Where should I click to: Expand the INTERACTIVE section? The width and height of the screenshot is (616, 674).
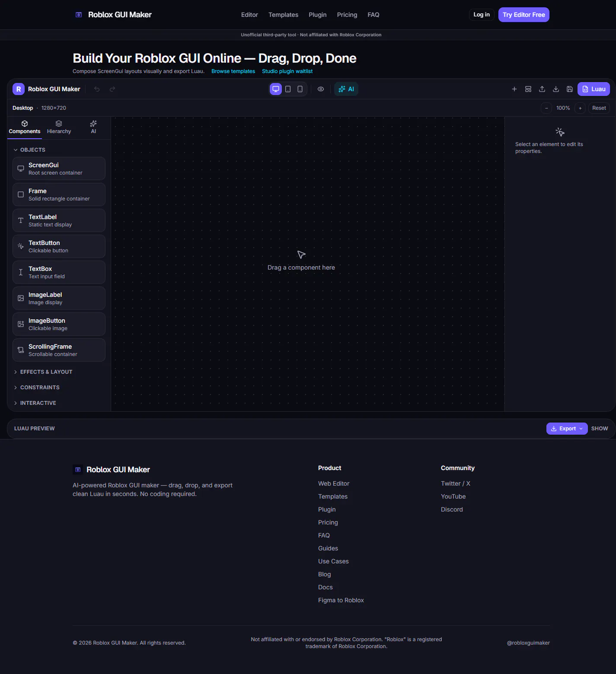35,403
